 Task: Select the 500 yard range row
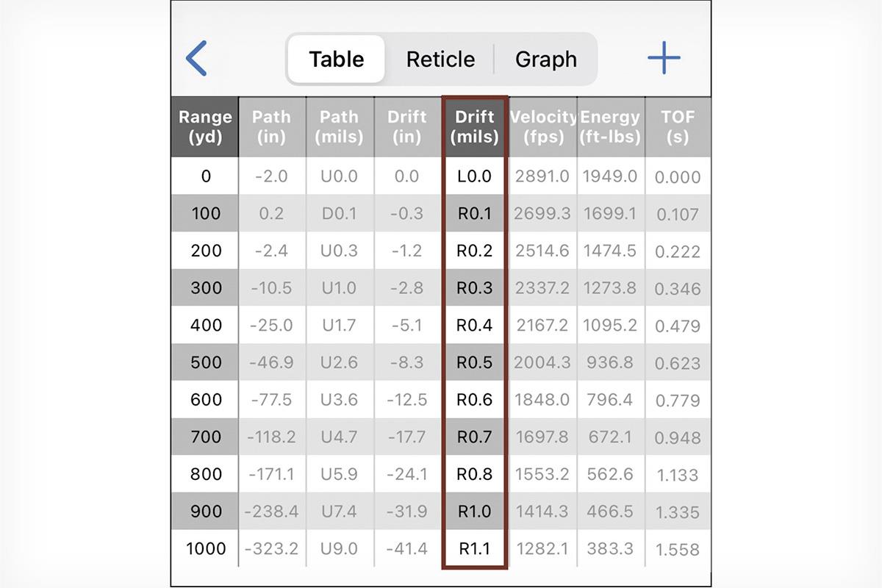(x=441, y=362)
